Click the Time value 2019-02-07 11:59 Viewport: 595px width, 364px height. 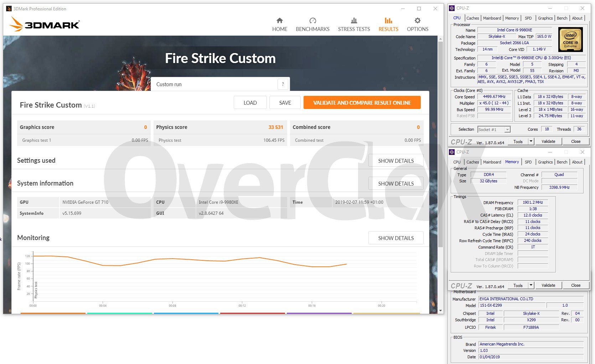click(x=359, y=202)
